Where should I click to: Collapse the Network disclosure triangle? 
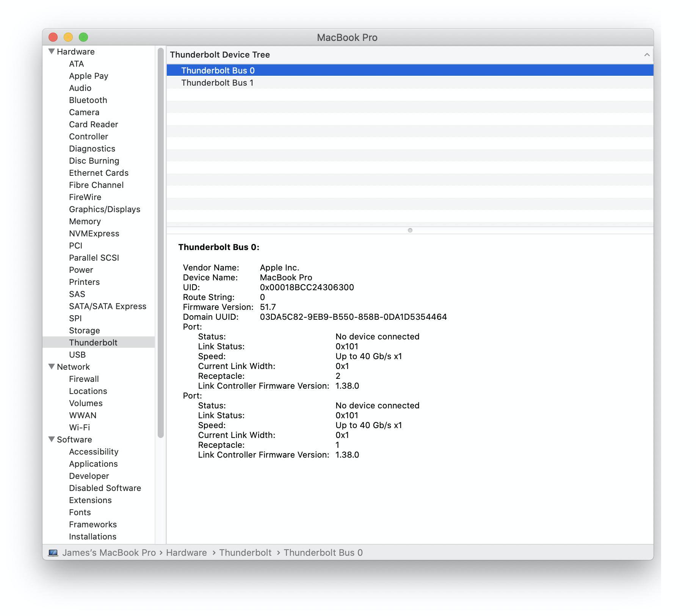[x=52, y=367]
